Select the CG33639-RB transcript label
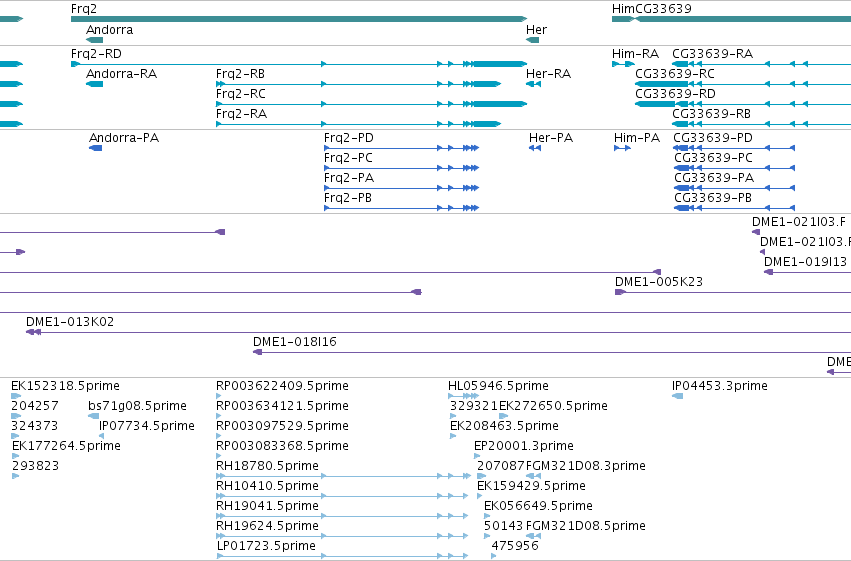Screen dimensions: 851x561 coord(712,114)
